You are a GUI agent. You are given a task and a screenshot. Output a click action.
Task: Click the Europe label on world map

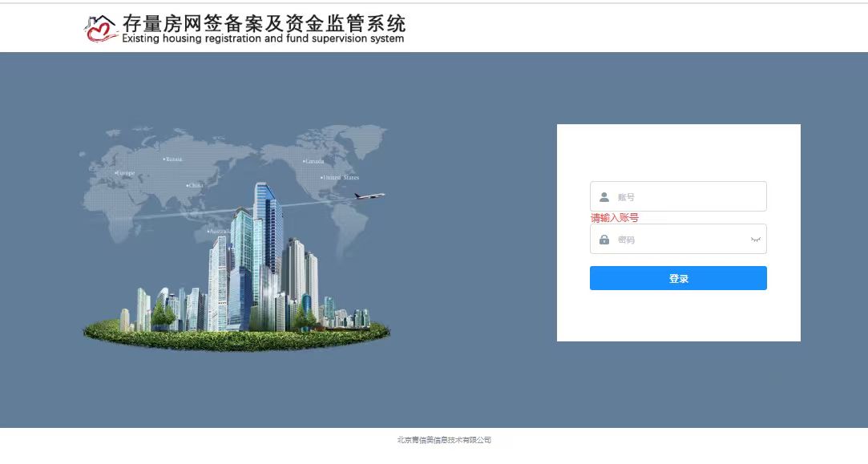click(125, 173)
